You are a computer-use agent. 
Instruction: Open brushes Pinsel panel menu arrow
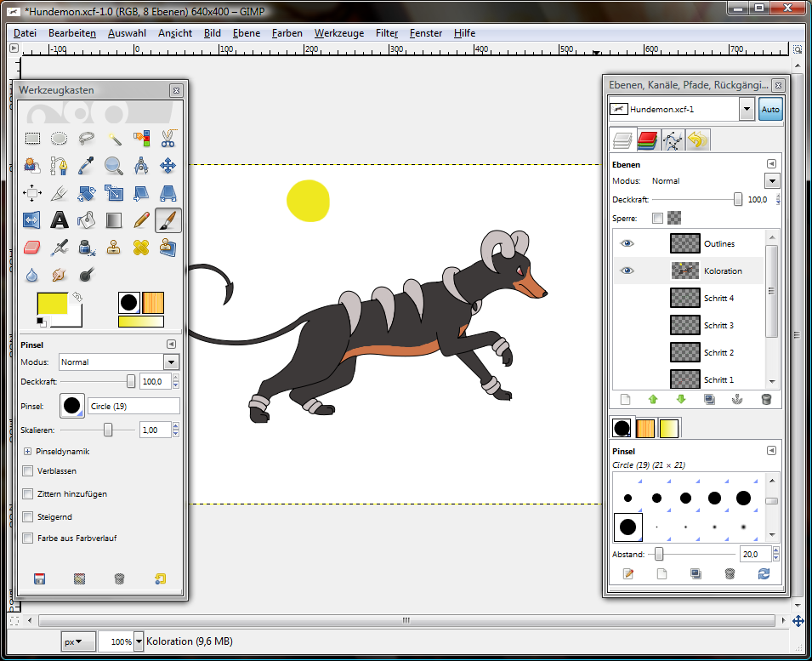click(x=771, y=451)
